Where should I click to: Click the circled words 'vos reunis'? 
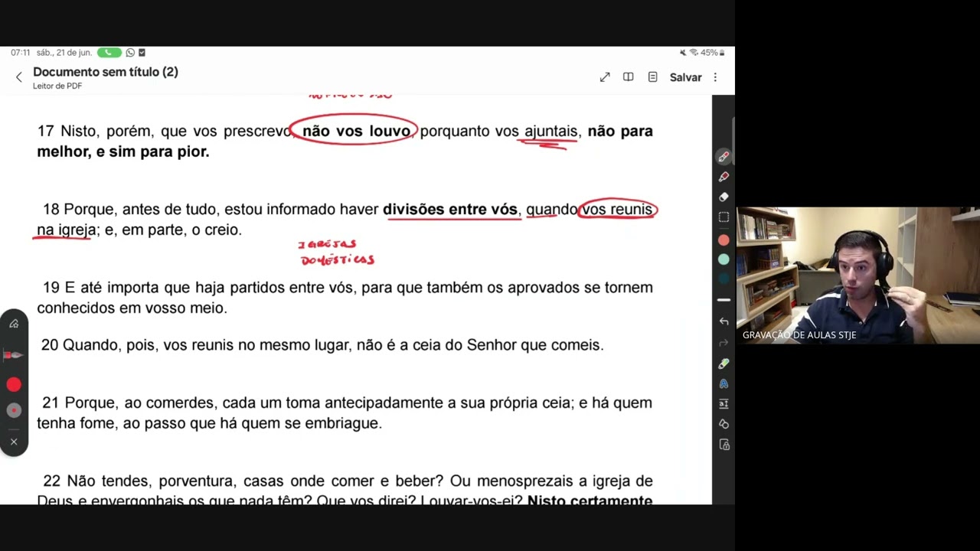(x=617, y=210)
